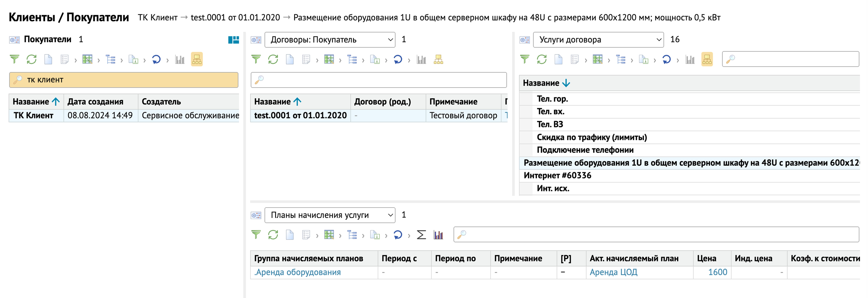The width and height of the screenshot is (868, 298).
Task: Open form view icon in Договоры toolbar
Action: 306,60
